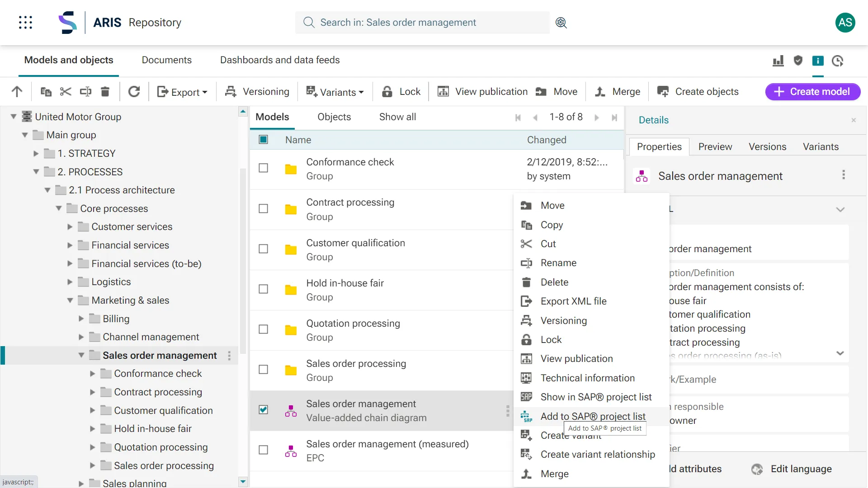Check the Quotation processing row checkbox
This screenshot has height=488, width=868.
[263, 329]
